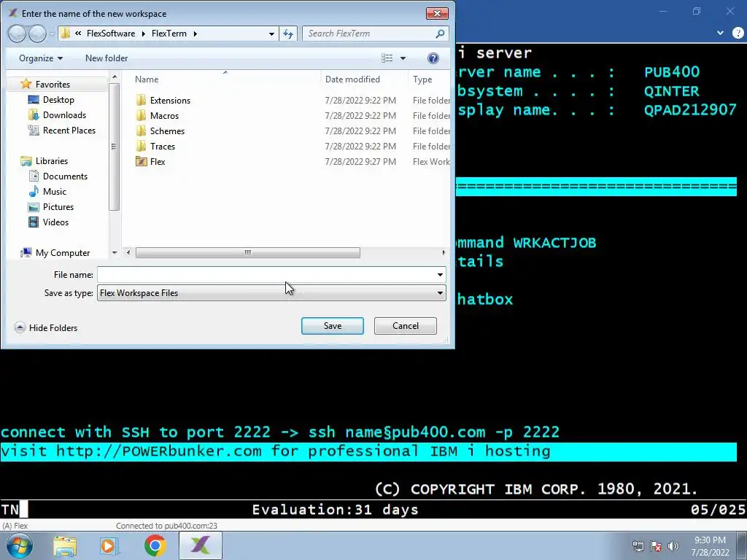Click the My Computer icon
Screen dimensions: 747x560
click(26, 252)
